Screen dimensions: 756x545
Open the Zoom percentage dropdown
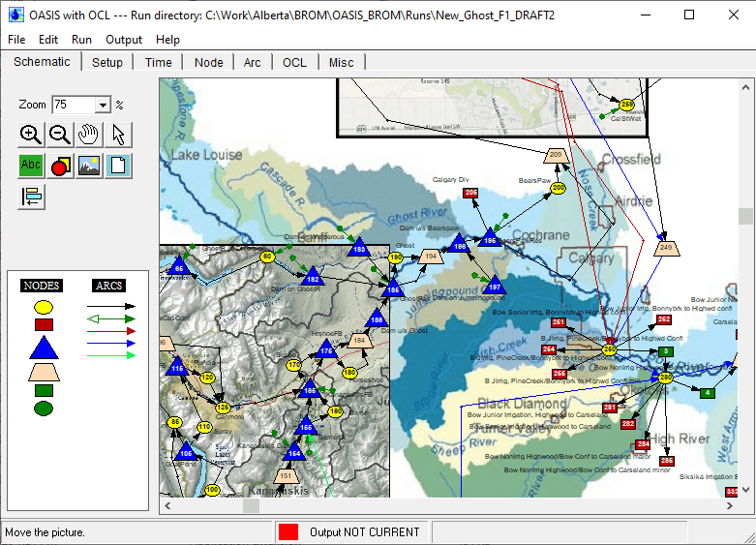pos(103,105)
